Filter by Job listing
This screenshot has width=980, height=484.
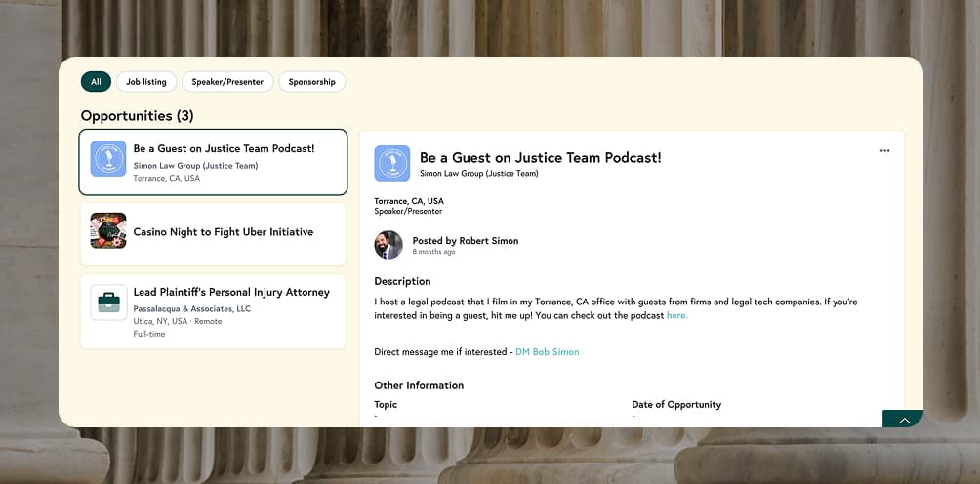point(146,82)
